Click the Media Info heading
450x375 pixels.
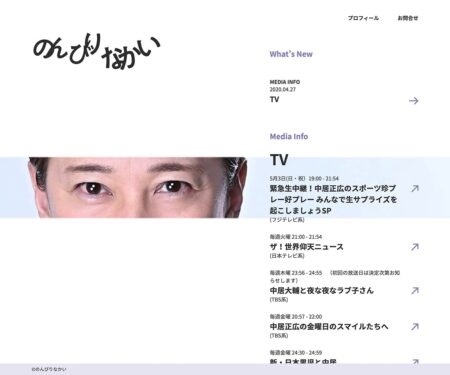[289, 136]
